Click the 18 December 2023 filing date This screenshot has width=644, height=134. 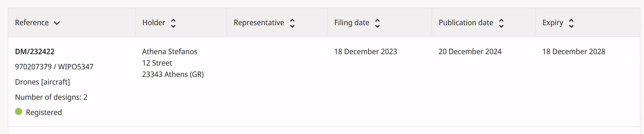(x=365, y=52)
